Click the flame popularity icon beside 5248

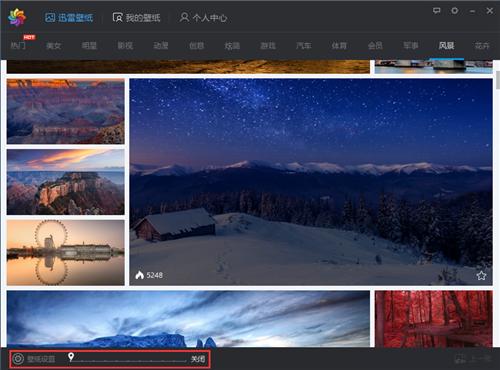click(140, 275)
